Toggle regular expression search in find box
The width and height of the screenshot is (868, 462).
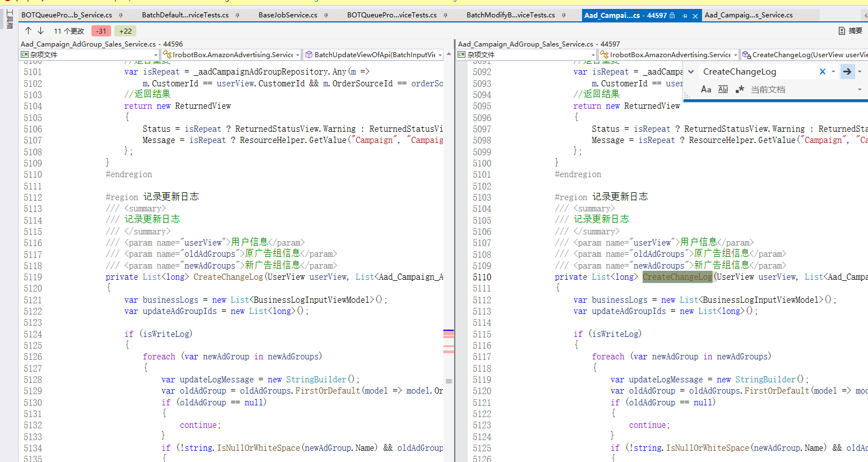point(740,89)
